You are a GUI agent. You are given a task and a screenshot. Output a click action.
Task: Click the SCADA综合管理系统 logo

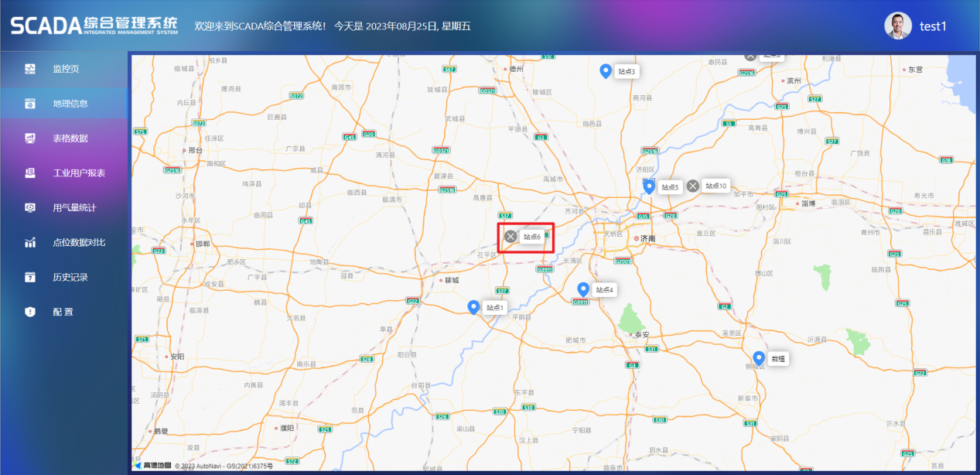tap(94, 25)
